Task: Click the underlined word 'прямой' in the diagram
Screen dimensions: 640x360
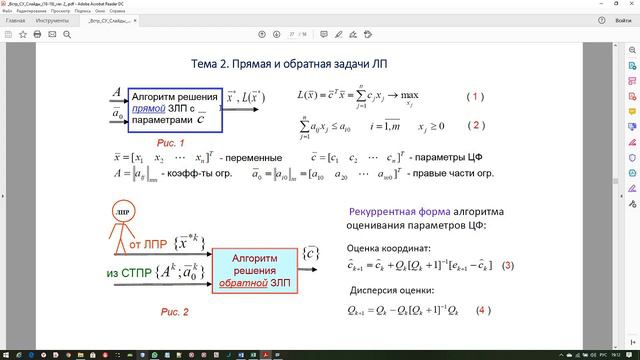Action: point(149,109)
